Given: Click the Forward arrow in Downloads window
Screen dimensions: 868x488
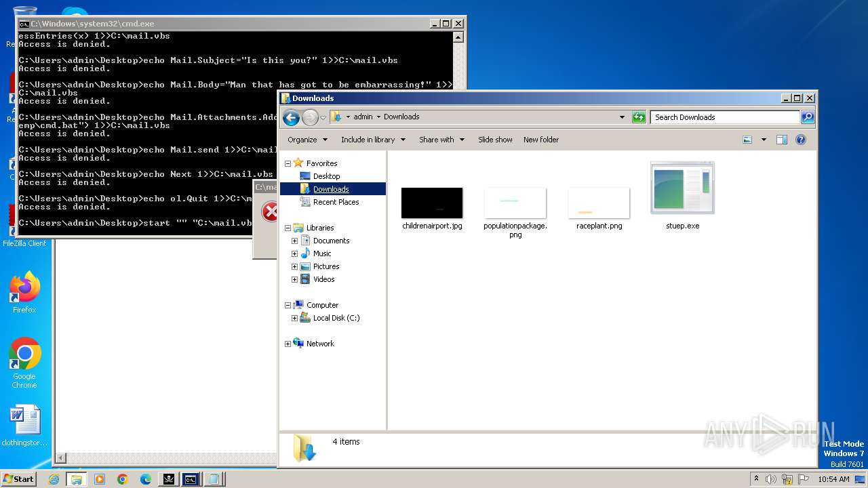Looking at the screenshot, I should click(x=310, y=117).
